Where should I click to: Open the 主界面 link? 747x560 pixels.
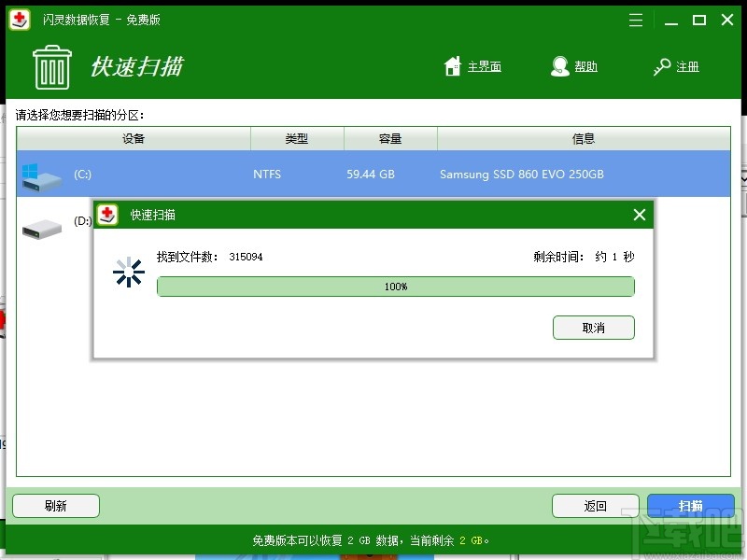click(484, 66)
